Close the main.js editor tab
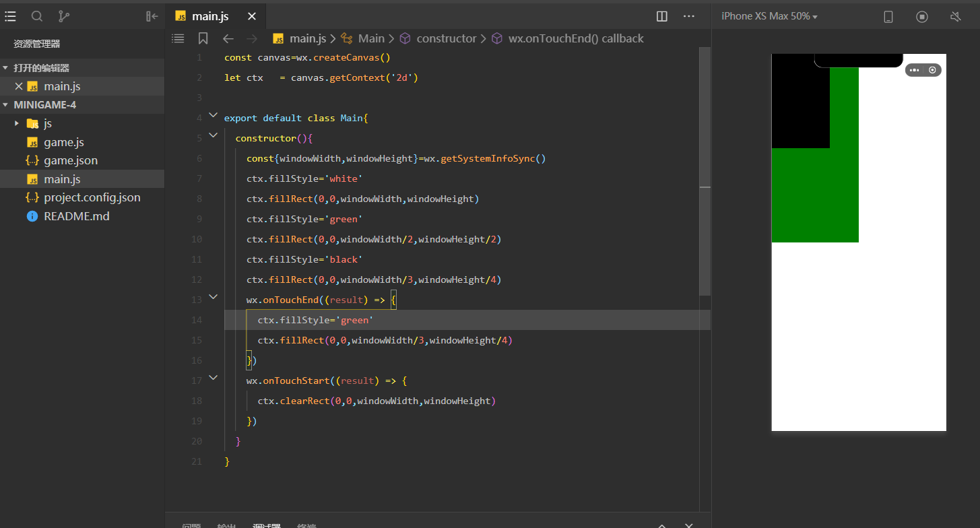 pyautogui.click(x=252, y=16)
